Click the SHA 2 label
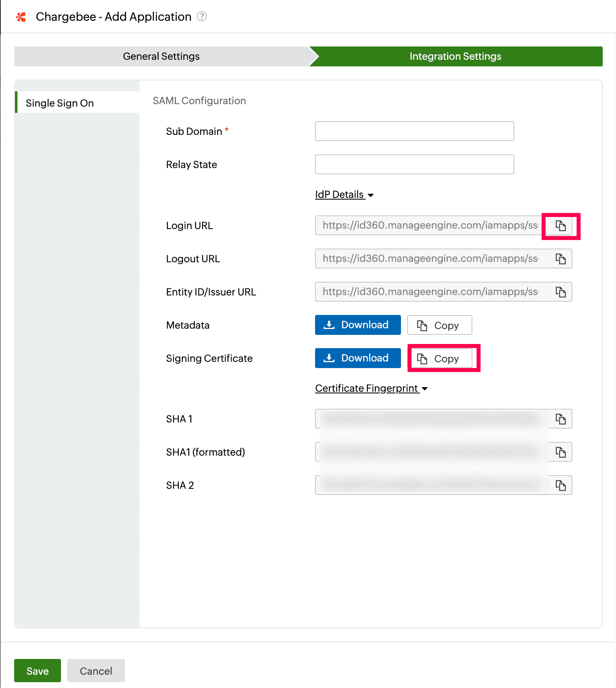616x688 pixels. 180,486
